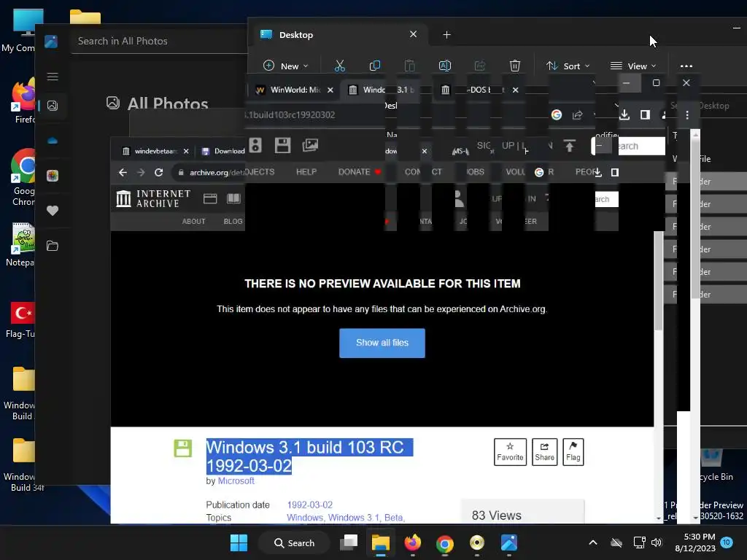Viewport: 747px width, 560px height.
Task: Open the Internet Archive books icon
Action: pyautogui.click(x=233, y=198)
